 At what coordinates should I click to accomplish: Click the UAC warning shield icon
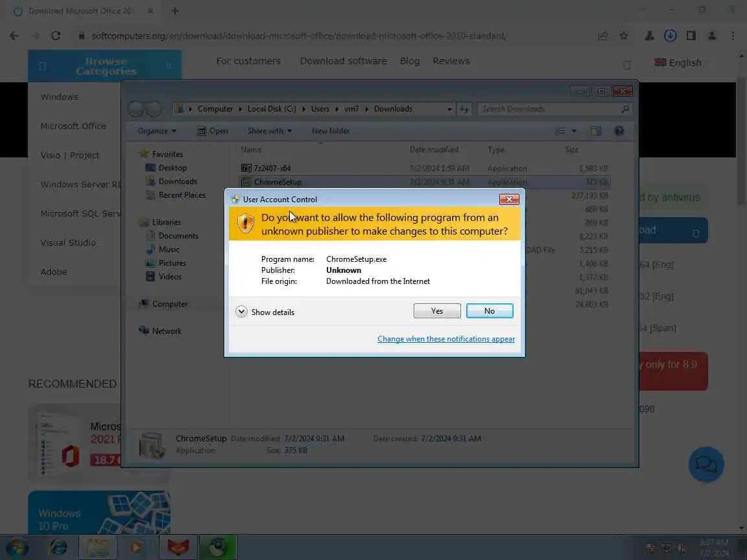[x=245, y=224]
